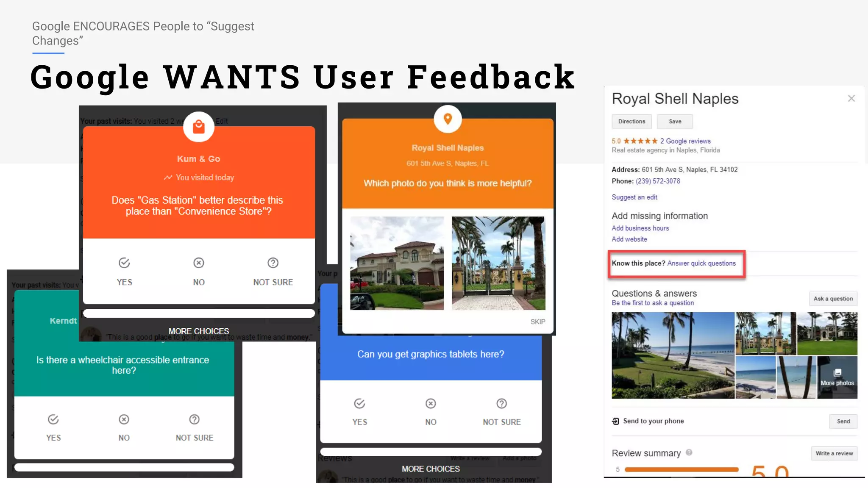Select the left house photo as more helpful
This screenshot has height=488, width=868.
(397, 263)
